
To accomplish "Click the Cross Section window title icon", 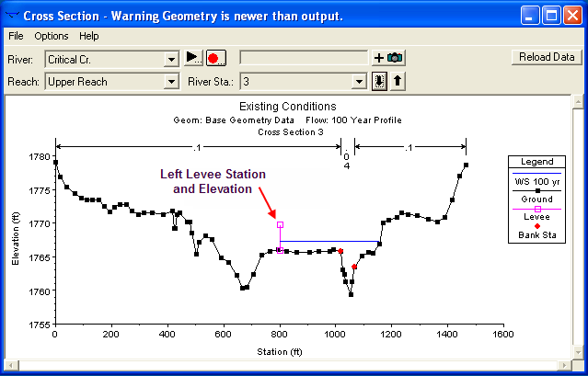I will [x=13, y=16].
